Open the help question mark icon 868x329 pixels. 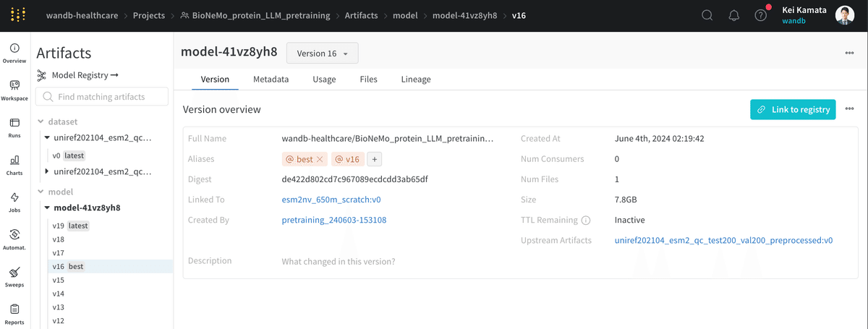[x=760, y=15]
